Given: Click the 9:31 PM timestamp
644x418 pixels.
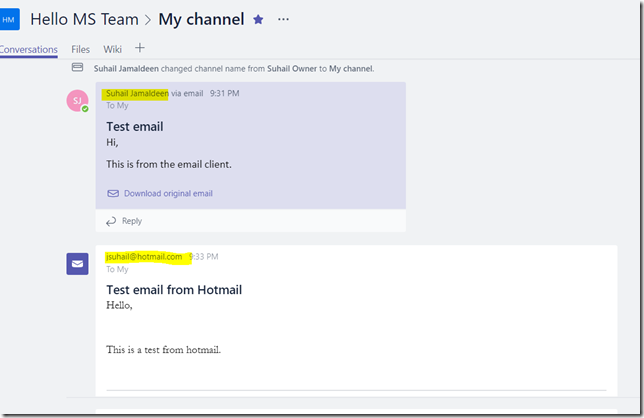Looking at the screenshot, I should tap(225, 93).
